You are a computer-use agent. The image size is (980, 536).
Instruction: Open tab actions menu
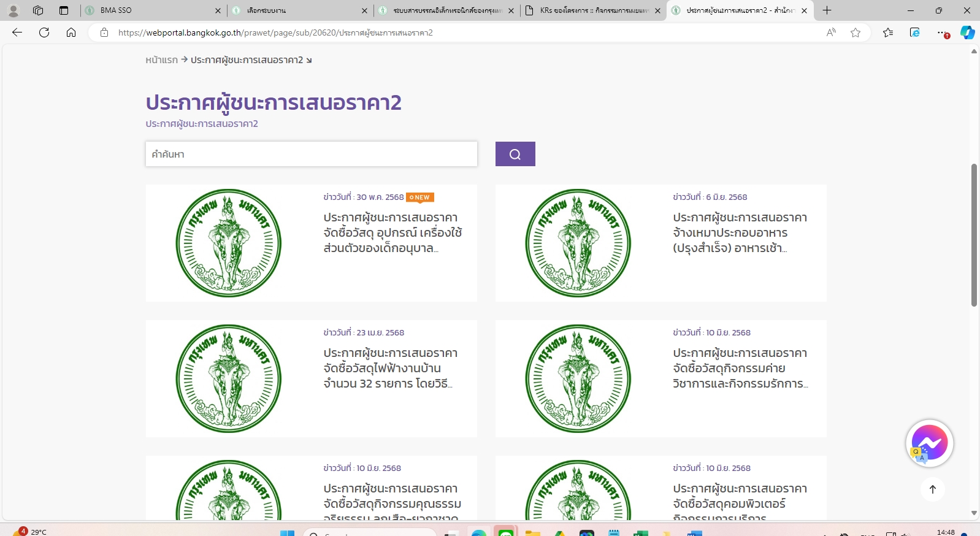click(x=64, y=10)
